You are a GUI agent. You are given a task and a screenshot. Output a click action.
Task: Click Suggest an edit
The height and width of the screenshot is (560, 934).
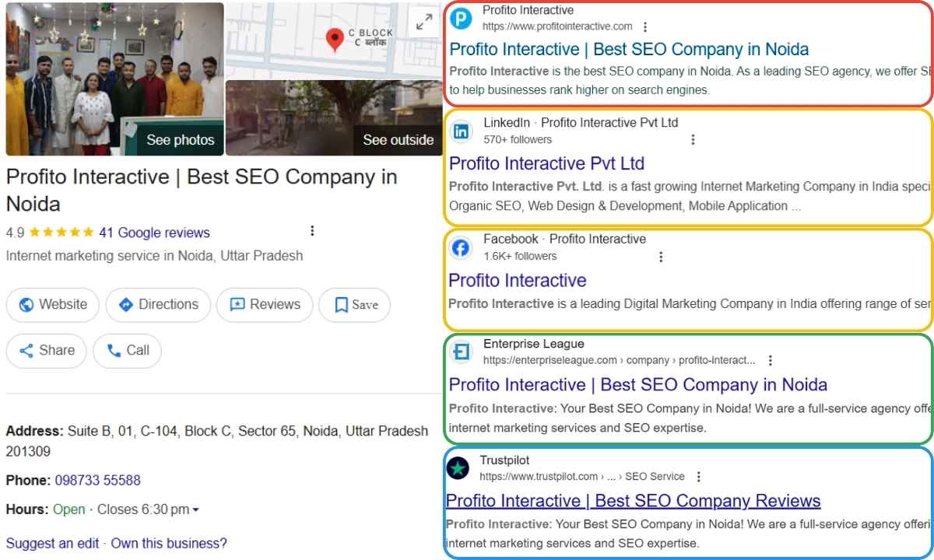(52, 543)
